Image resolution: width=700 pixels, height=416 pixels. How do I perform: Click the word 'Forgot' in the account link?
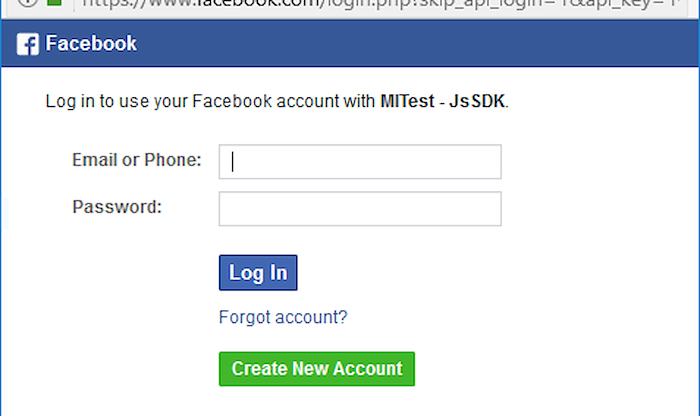(245, 317)
